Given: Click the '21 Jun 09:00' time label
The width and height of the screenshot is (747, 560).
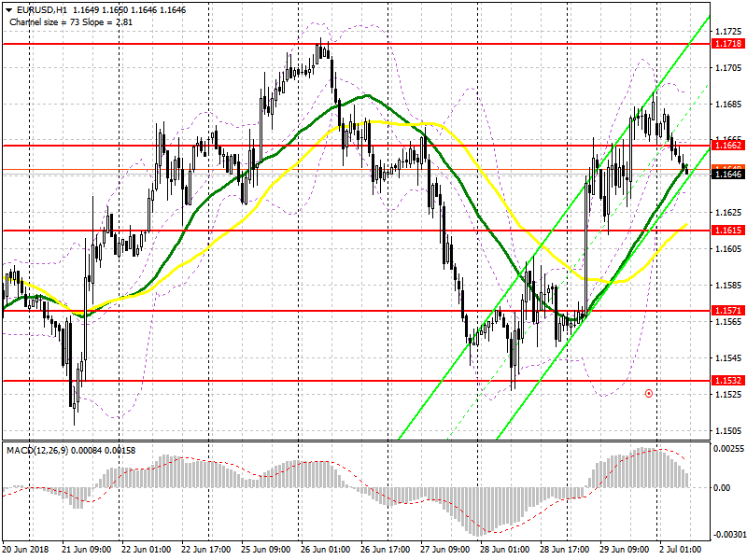Looking at the screenshot, I should pyautogui.click(x=86, y=549).
